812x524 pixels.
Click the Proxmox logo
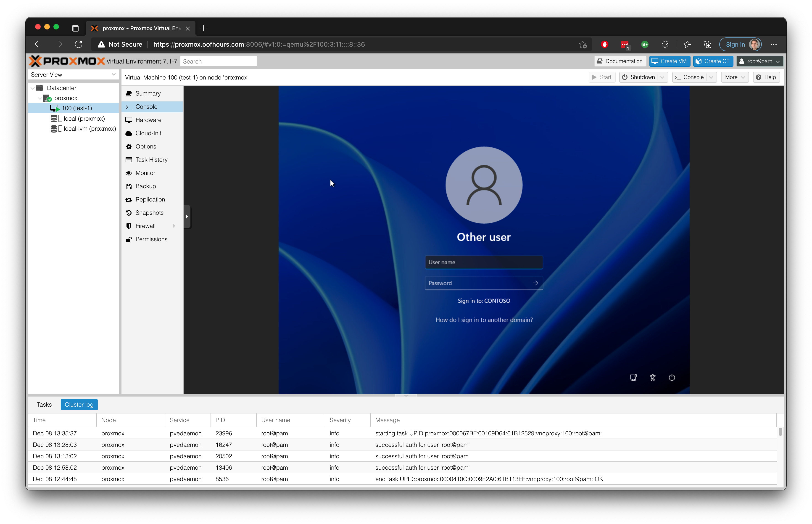click(x=67, y=61)
